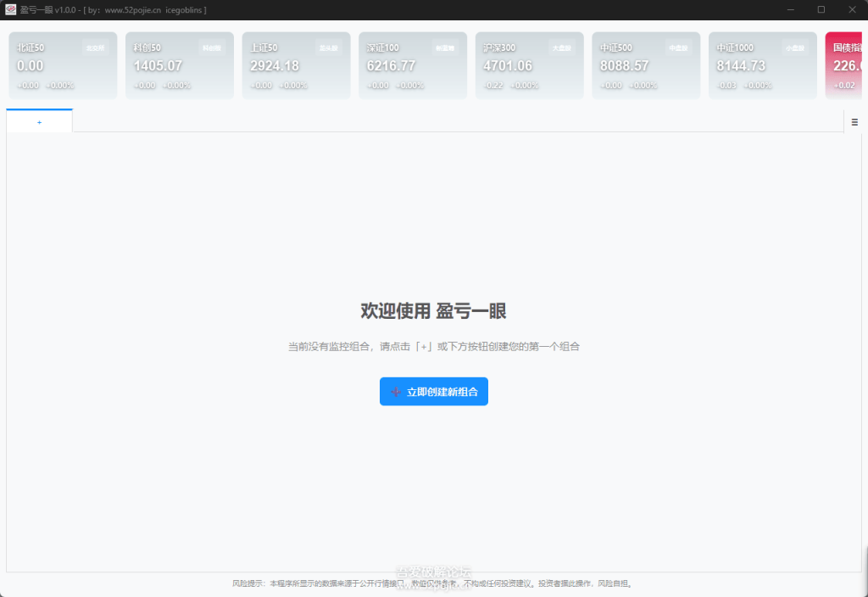868x597 pixels.
Task: Maximize the 盈亏一眼 window
Action: [x=821, y=9]
